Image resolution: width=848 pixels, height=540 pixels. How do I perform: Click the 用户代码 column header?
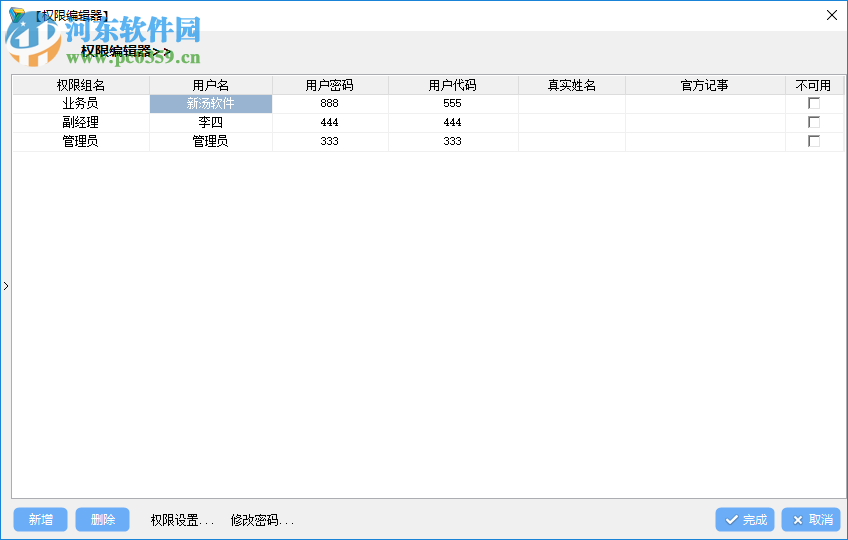click(453, 85)
